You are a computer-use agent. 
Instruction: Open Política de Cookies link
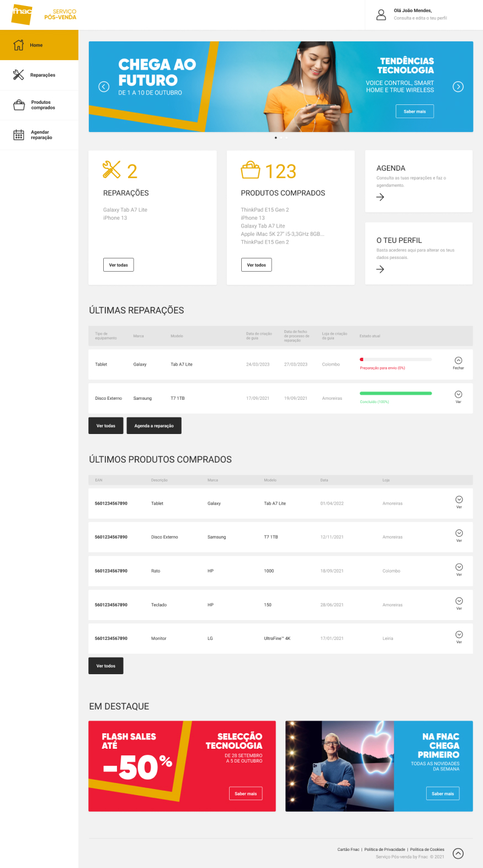click(427, 849)
